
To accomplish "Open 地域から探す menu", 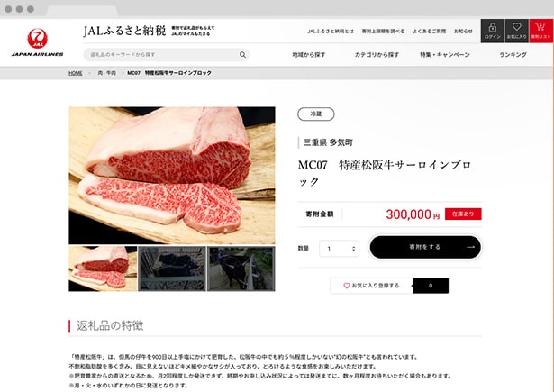I will point(309,55).
